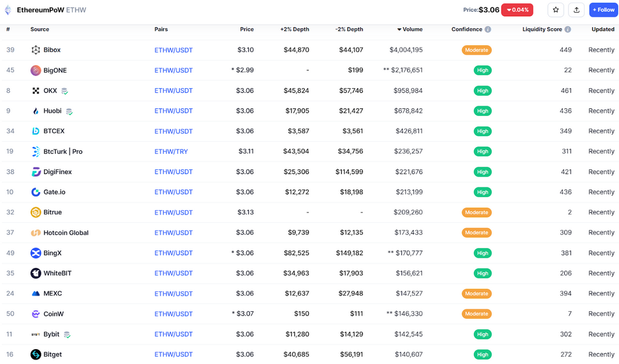This screenshot has height=364, width=619.
Task: Click the share upload icon
Action: coord(576,10)
